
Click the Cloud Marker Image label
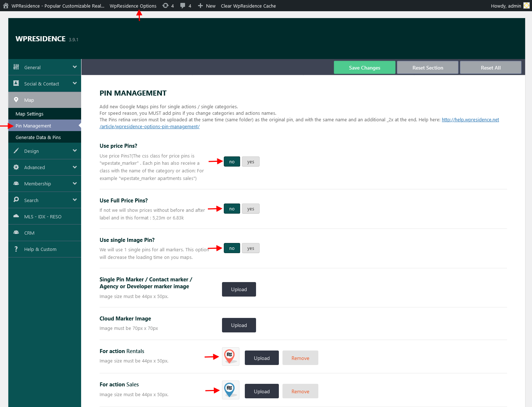coord(125,318)
